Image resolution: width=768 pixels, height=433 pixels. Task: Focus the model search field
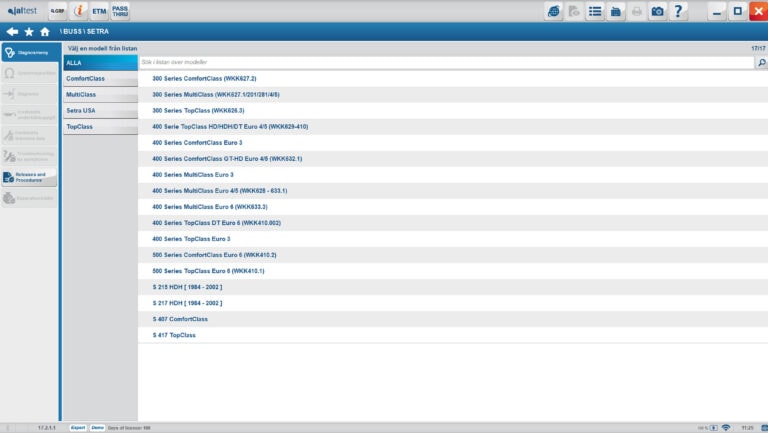tap(446, 62)
